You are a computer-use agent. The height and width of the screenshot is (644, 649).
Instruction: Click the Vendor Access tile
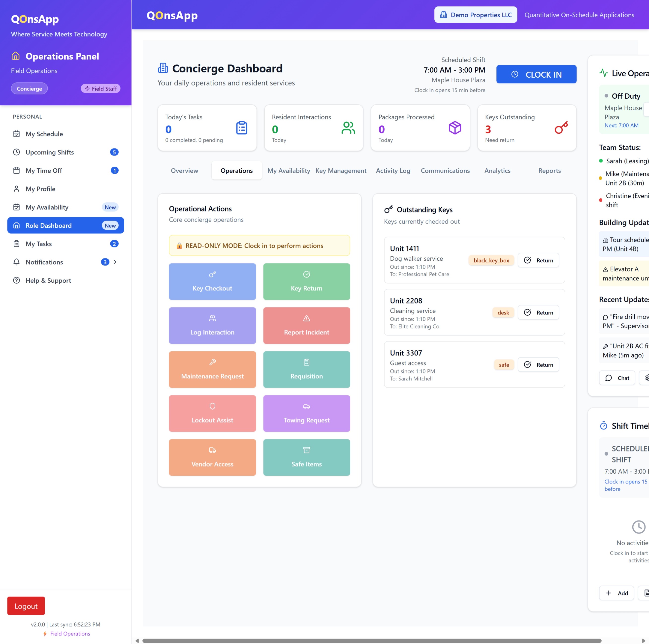(212, 457)
